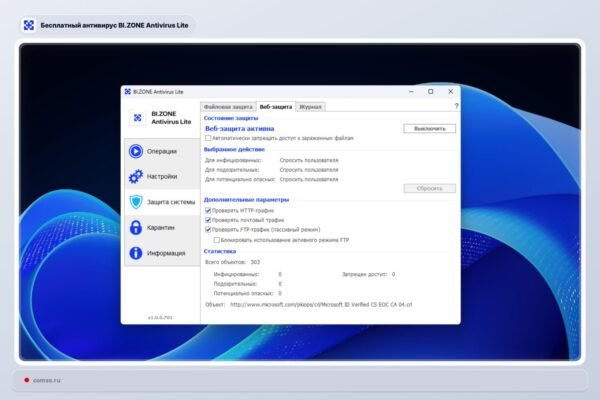Screen dimensions: 600x400
Task: Click the Дополнительные параметры heading
Action: point(246,199)
